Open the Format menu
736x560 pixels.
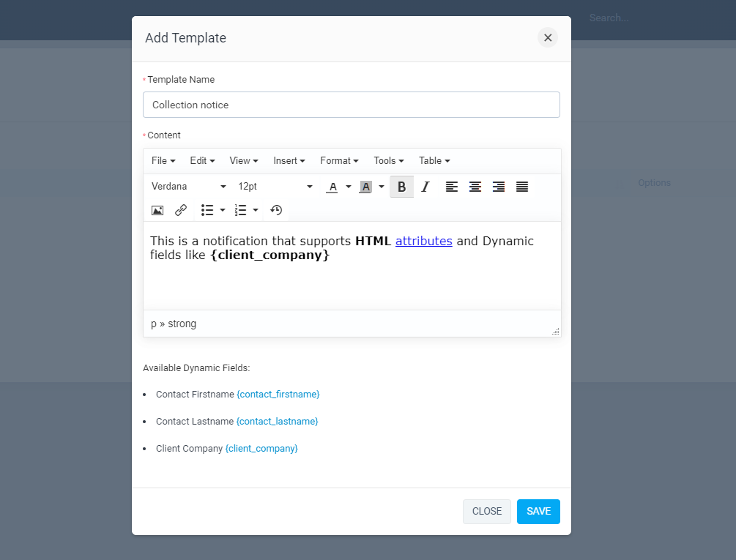(x=339, y=160)
